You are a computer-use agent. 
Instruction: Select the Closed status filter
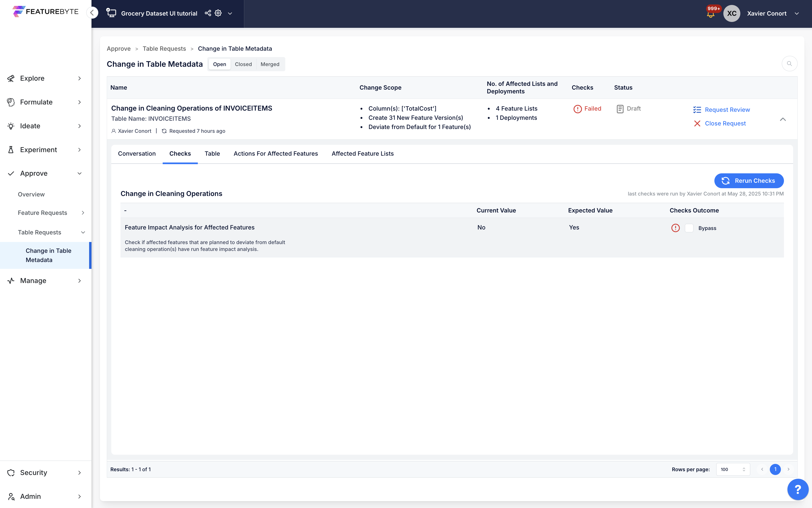(243, 64)
